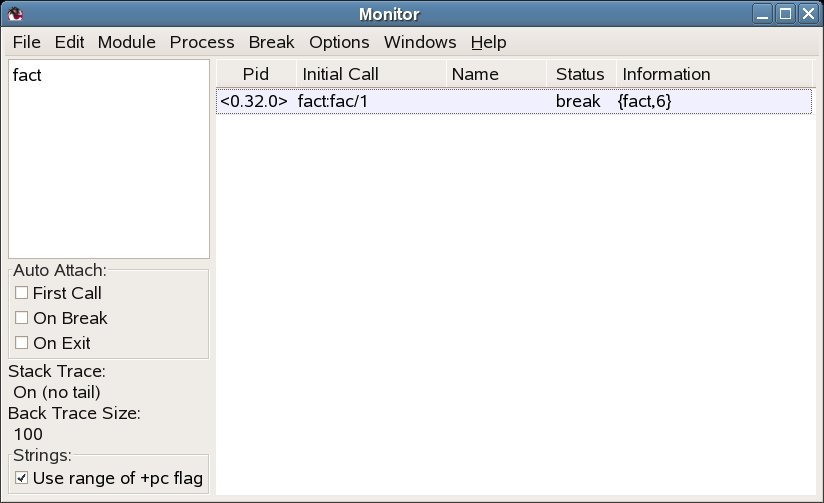The image size is (824, 503).
Task: Toggle the On Break checkbox
Action: coord(22,318)
